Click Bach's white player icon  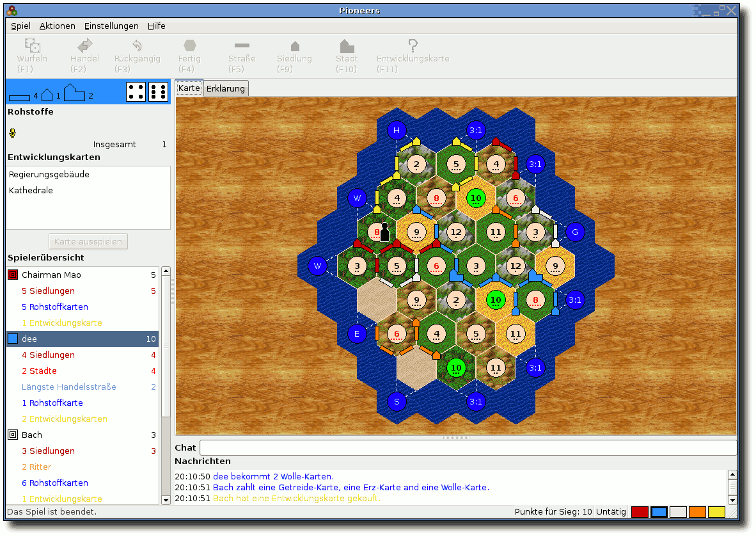pos(13,435)
